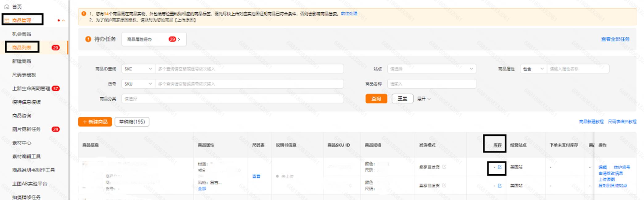Open 新建商品 in the sidebar menu
Screen dimensions: 644x200
click(x=22, y=61)
